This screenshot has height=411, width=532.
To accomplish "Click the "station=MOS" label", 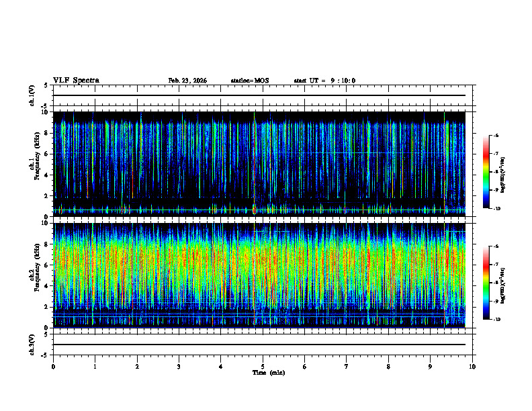I will click(250, 81).
